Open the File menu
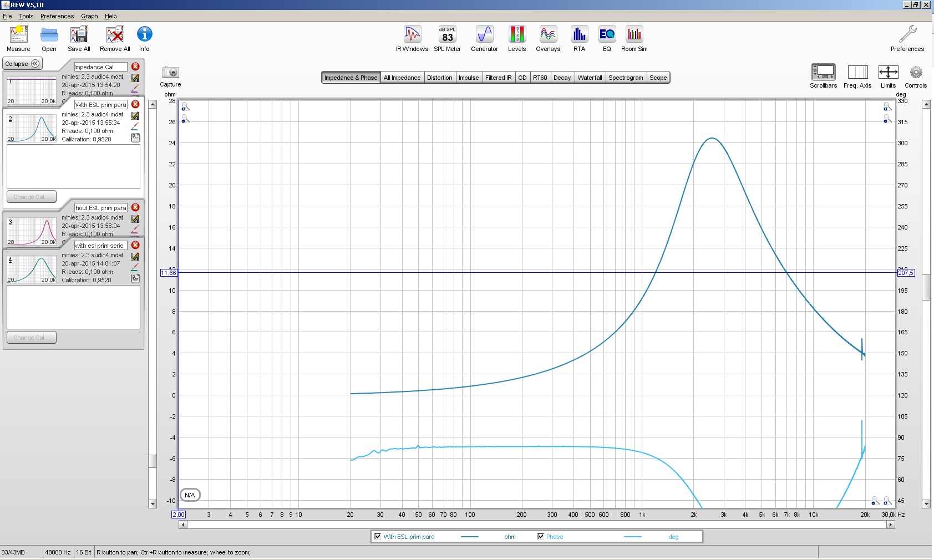The height and width of the screenshot is (560, 934). 7,16
